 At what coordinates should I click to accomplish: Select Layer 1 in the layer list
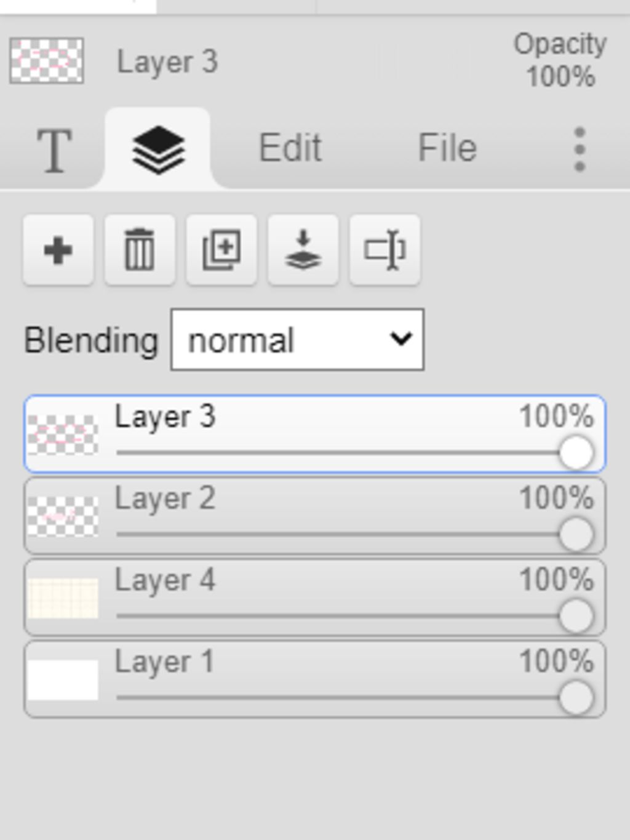point(315,679)
